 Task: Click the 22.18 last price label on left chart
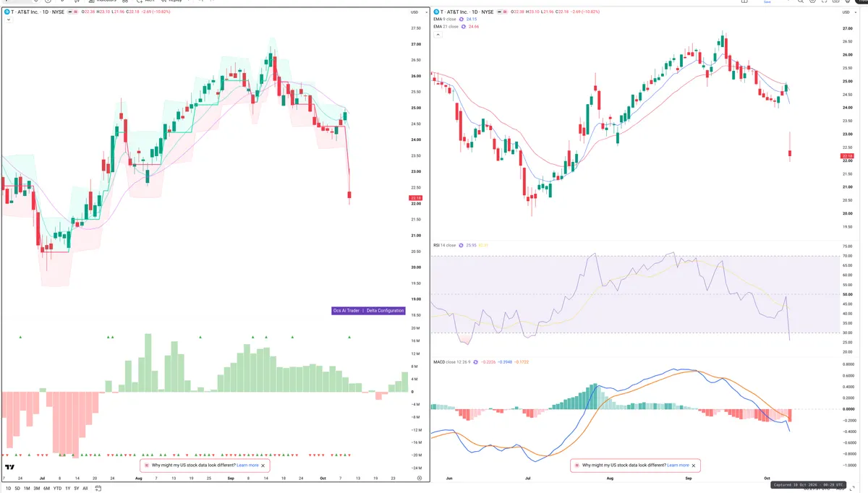point(415,198)
